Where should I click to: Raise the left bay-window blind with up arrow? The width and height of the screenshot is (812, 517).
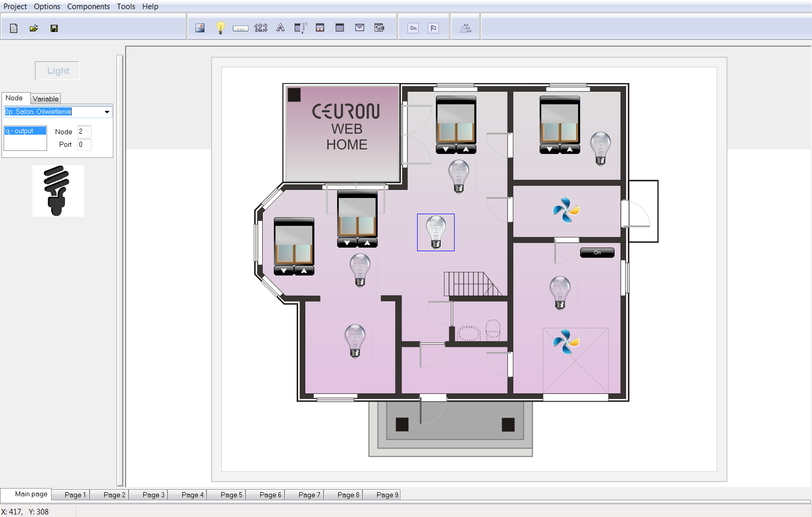(x=304, y=270)
